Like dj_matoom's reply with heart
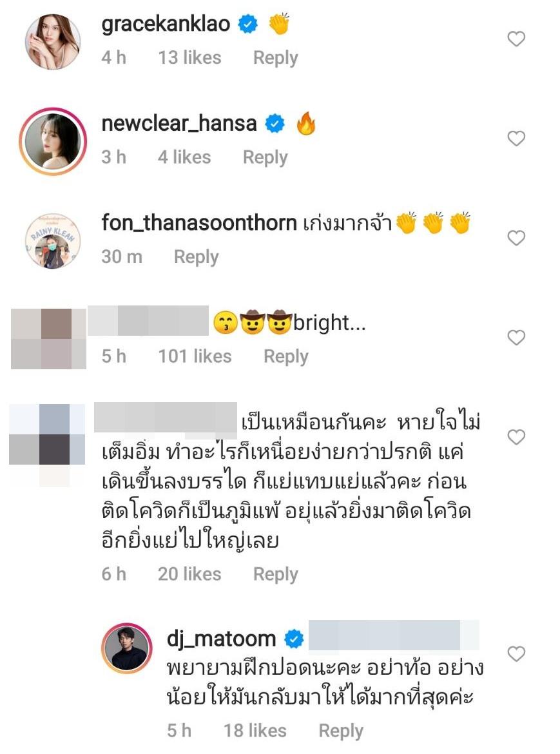 (x=516, y=654)
